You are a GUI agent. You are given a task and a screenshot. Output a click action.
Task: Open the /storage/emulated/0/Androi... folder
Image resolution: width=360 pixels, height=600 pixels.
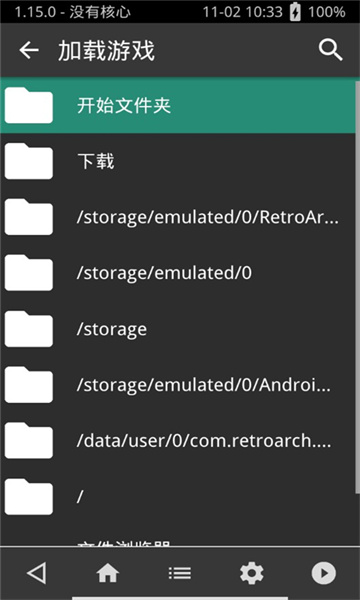pos(178,385)
